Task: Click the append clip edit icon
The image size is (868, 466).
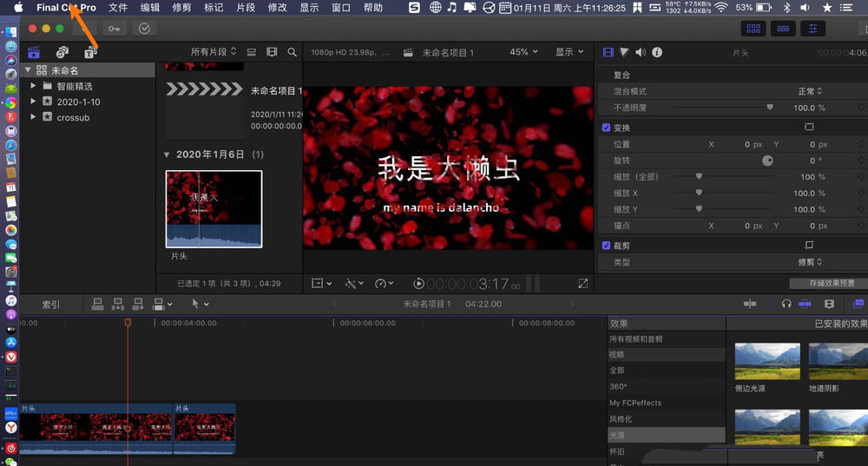Action: click(138, 304)
